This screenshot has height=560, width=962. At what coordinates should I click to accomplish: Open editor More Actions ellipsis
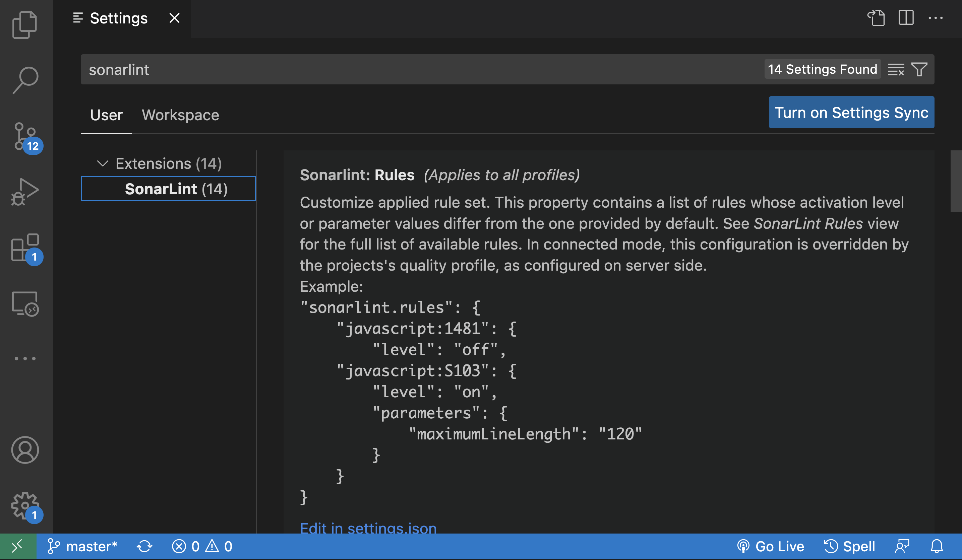pos(936,18)
